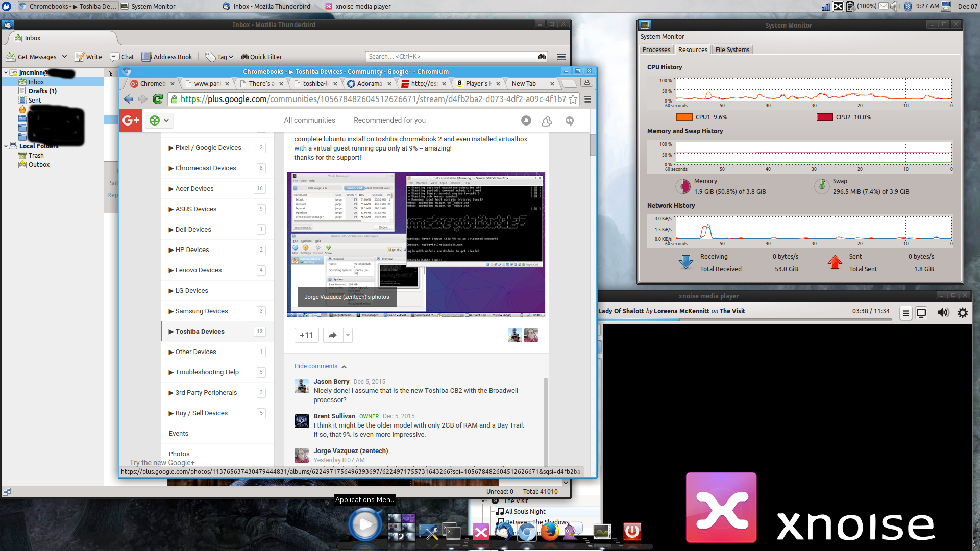
Task: Open xnoise volume control
Action: (943, 313)
